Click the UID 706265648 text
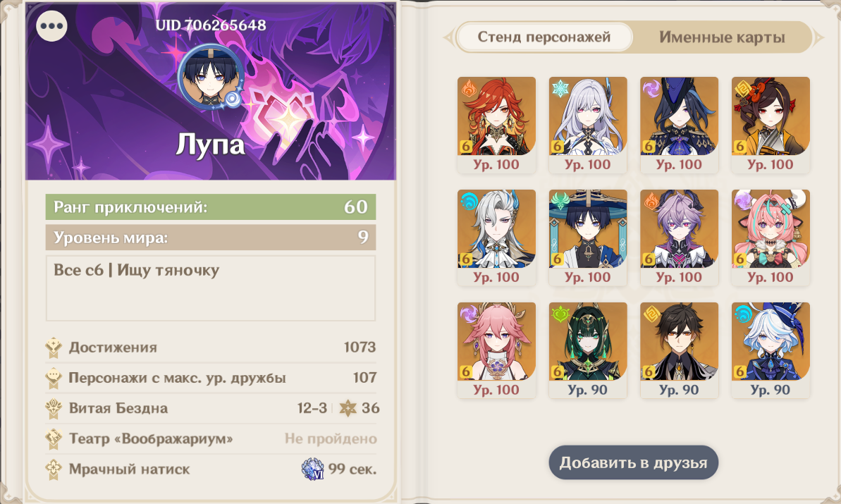The height and width of the screenshot is (504, 841). pos(211,25)
